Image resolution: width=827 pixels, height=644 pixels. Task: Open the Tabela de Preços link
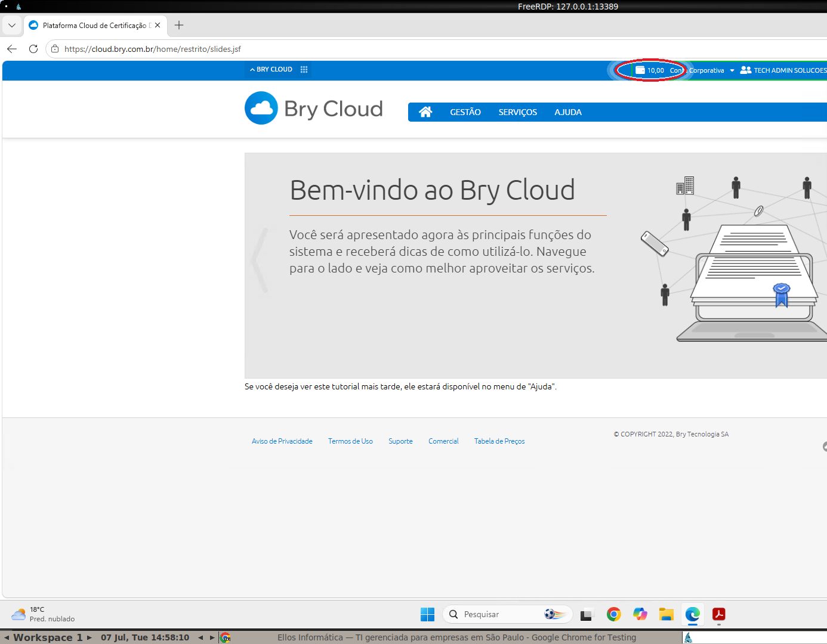499,441
